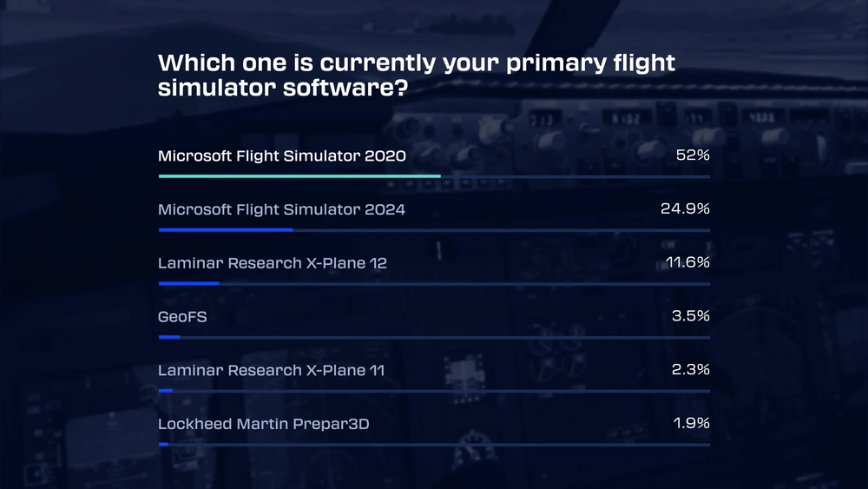The width and height of the screenshot is (868, 489).
Task: Click the Prepar3D progress bar
Action: pyautogui.click(x=164, y=444)
